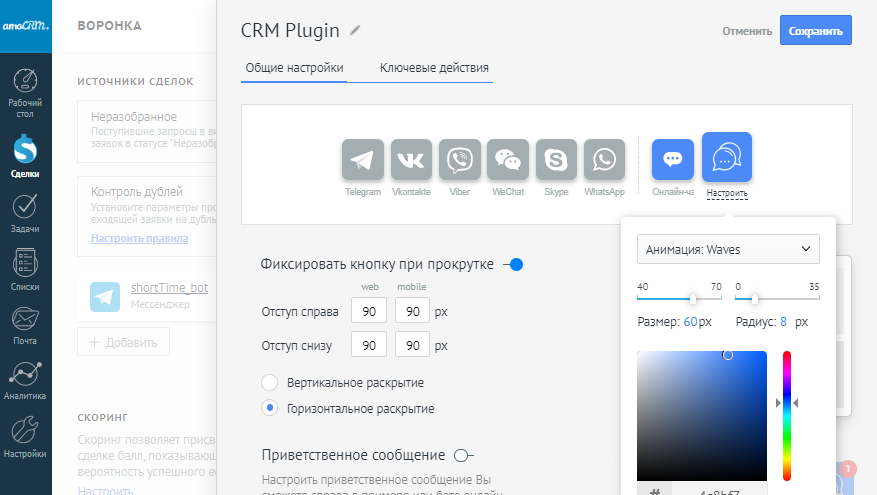Viewport: 877px width, 495px height.
Task: Select Горизонтальное раскрытие radio option
Action: coord(269,408)
